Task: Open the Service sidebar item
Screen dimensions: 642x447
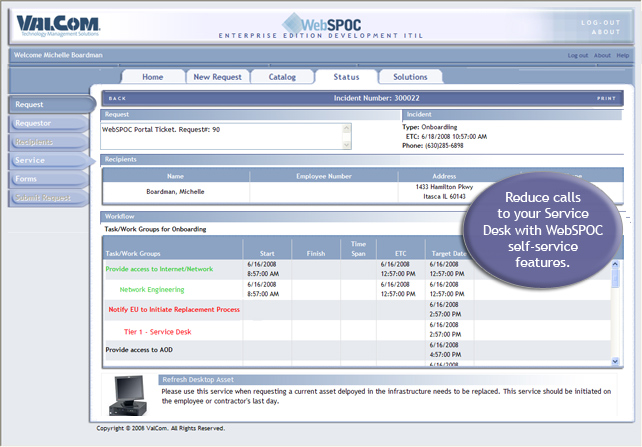Action: pos(51,160)
